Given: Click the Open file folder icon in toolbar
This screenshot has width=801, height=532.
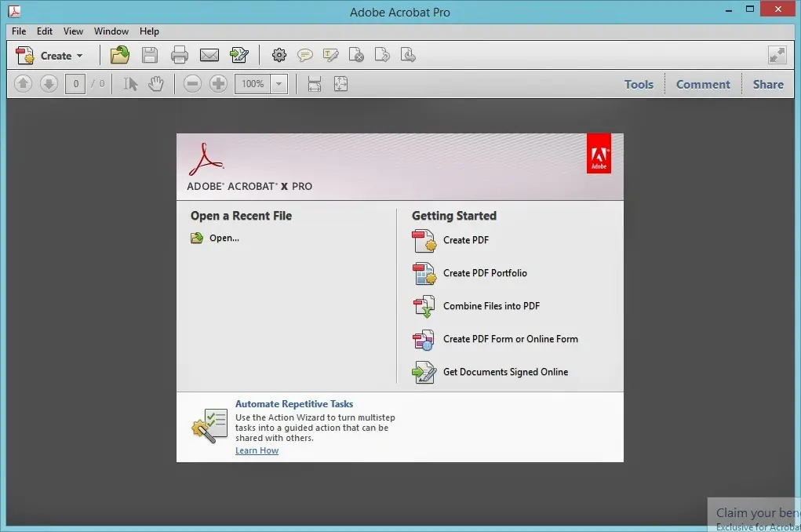Looking at the screenshot, I should pos(119,55).
